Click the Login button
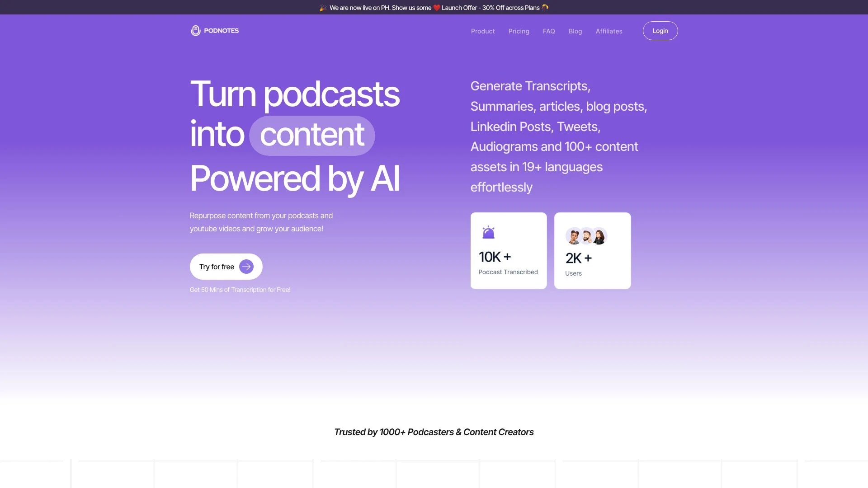 pyautogui.click(x=660, y=30)
